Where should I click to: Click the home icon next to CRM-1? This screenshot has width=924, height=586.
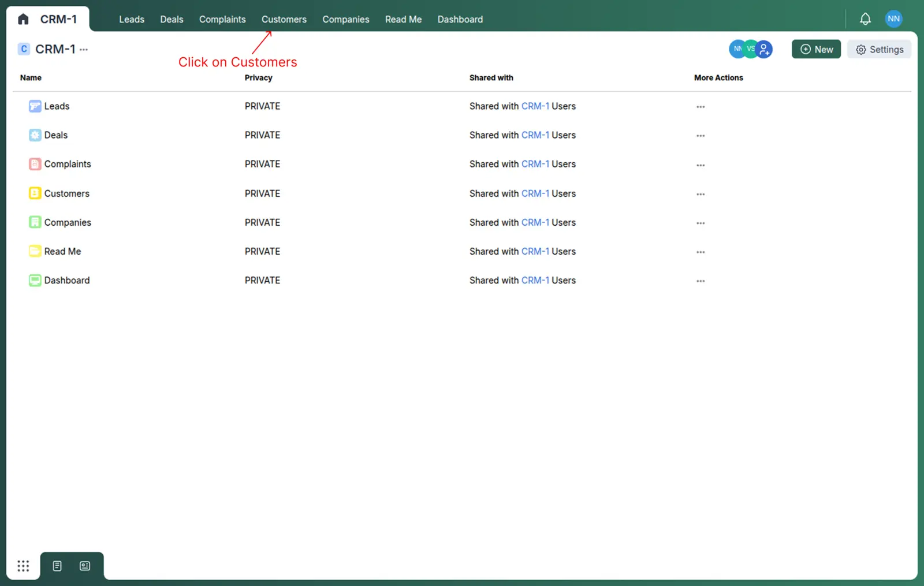(x=23, y=18)
